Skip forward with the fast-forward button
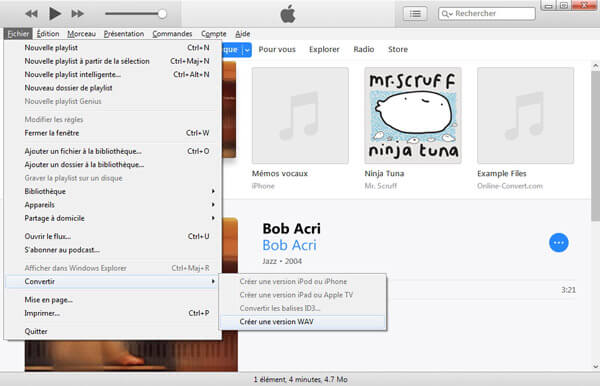600x386 pixels. click(x=77, y=14)
